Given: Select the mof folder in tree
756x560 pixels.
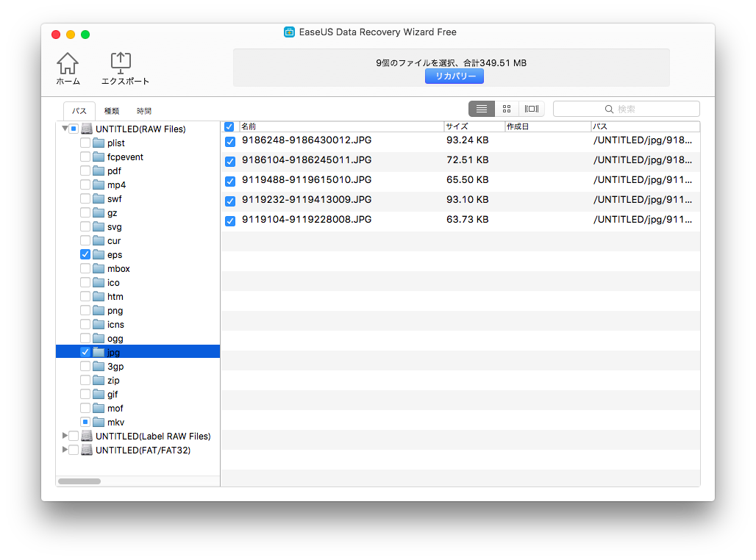Looking at the screenshot, I should coord(115,409).
